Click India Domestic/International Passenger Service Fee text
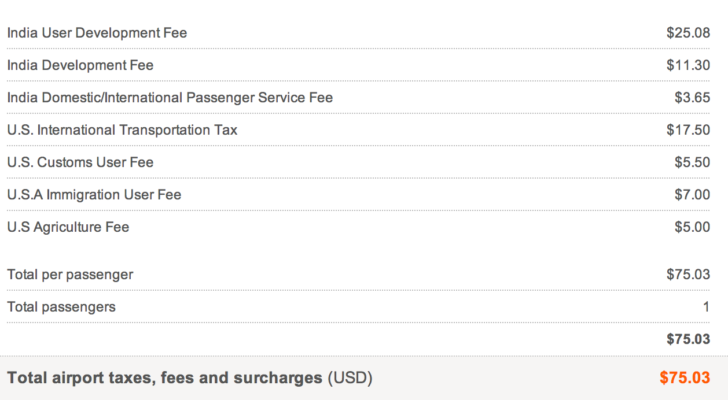728x400 pixels. [170, 98]
